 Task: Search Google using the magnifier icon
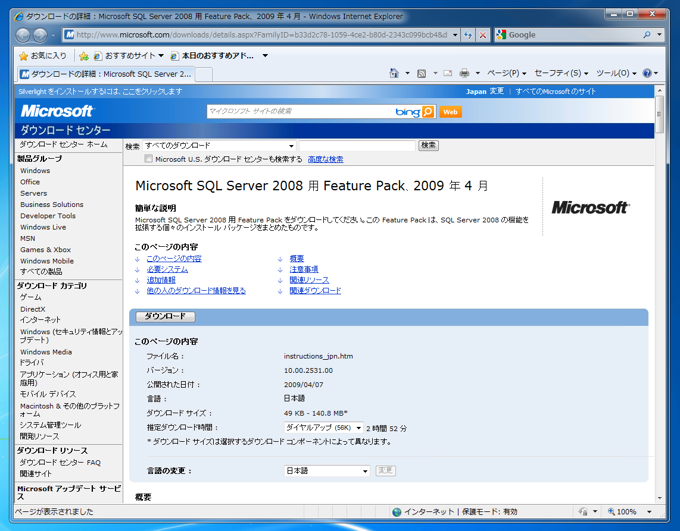(647, 35)
